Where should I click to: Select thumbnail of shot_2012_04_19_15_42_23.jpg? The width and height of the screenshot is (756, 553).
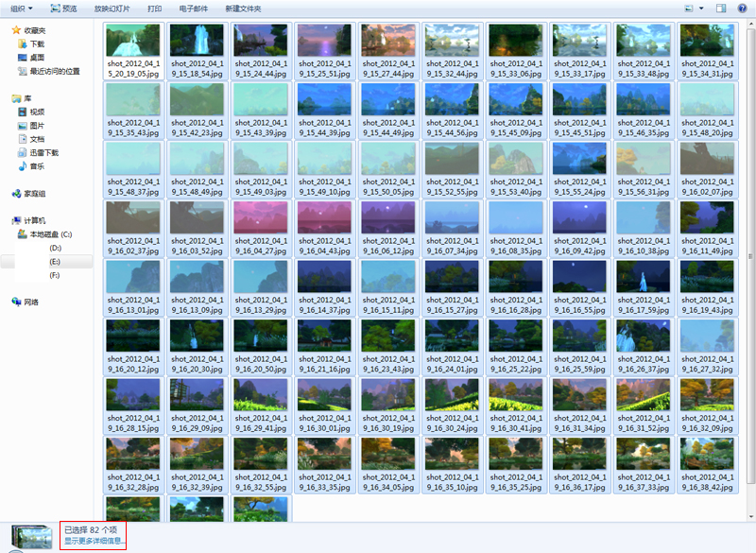[x=197, y=99]
